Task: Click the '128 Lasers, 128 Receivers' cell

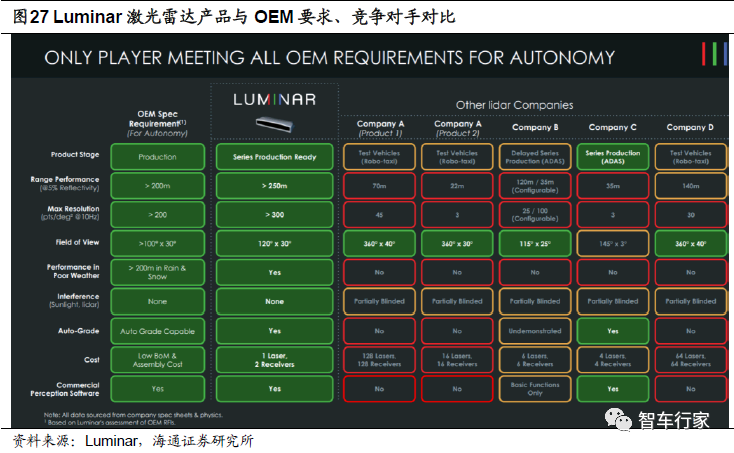Action: click(x=379, y=360)
